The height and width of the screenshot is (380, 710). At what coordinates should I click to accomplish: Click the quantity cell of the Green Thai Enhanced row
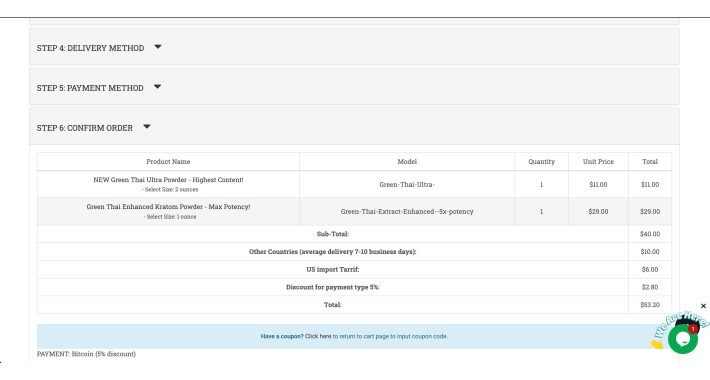click(x=541, y=212)
